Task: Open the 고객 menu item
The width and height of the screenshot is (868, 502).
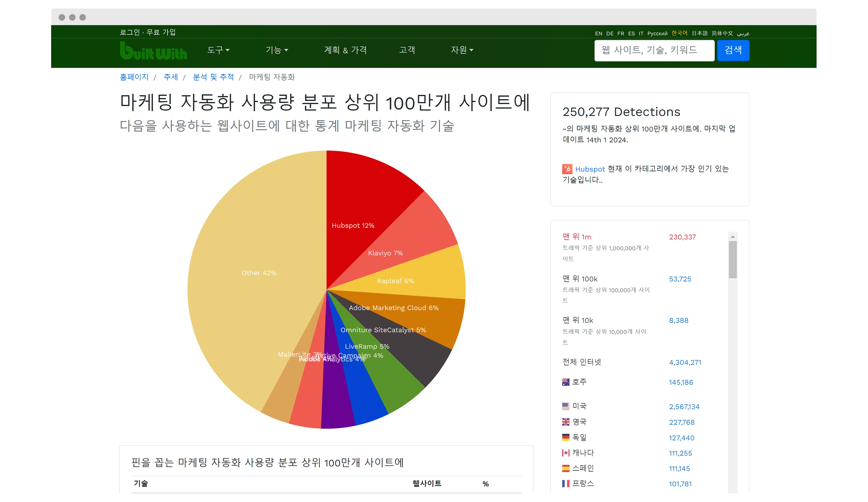Action: pos(407,50)
